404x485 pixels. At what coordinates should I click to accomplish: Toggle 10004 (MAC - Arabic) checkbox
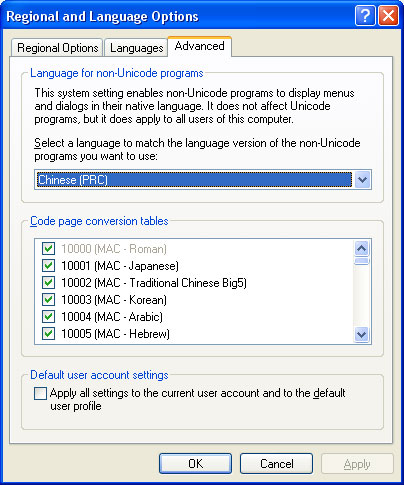point(49,316)
